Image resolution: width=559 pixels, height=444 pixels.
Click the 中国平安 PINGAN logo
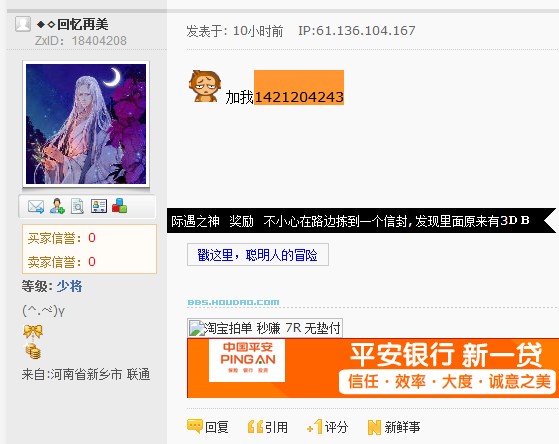point(247,360)
